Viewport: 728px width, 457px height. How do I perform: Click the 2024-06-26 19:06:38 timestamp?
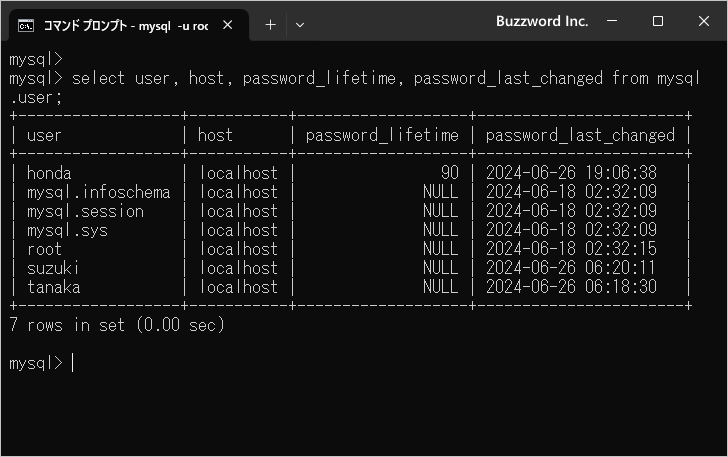571,173
